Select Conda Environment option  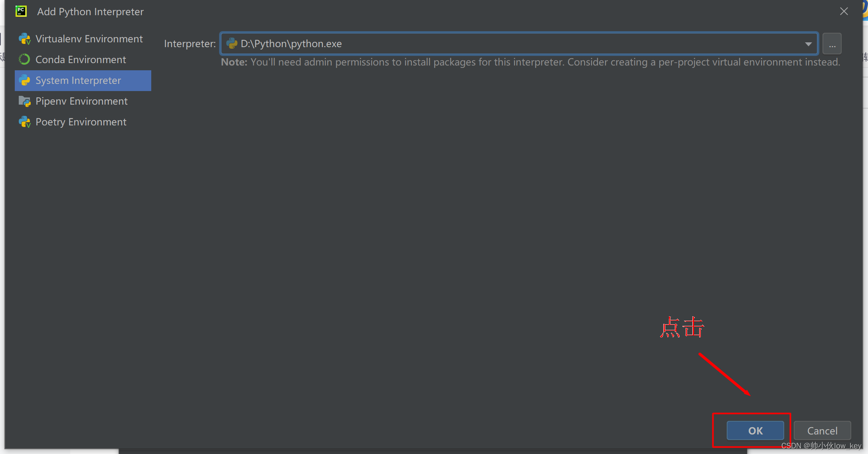pyautogui.click(x=80, y=59)
